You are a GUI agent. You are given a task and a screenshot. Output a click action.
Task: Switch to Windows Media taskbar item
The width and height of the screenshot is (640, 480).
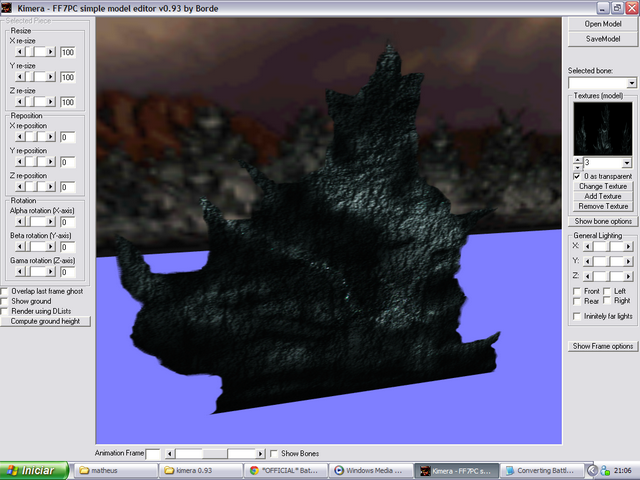coord(370,471)
